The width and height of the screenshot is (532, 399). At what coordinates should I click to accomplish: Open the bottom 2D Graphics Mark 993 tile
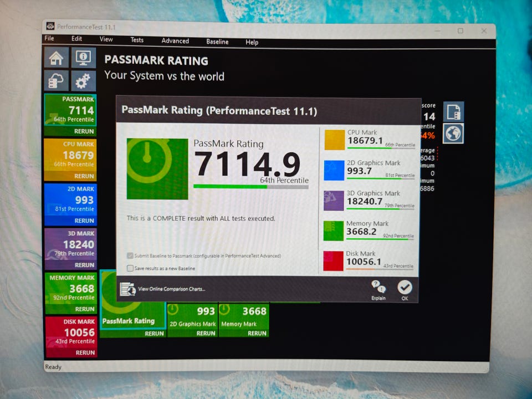193,316
